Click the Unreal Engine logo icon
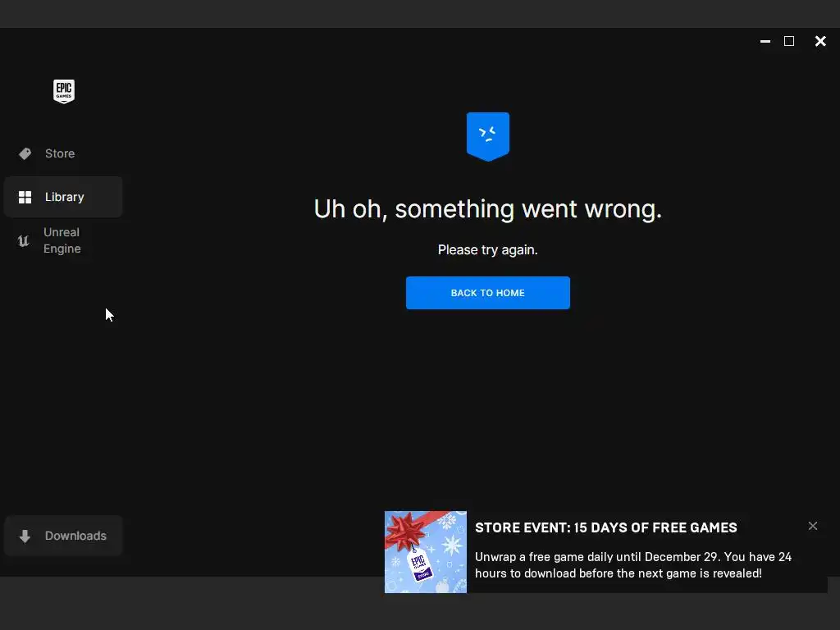Image resolution: width=840 pixels, height=630 pixels. click(x=23, y=241)
